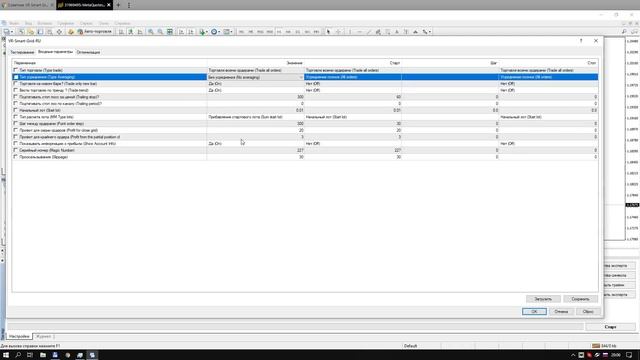Zoom in on the chart

(x=151, y=32)
